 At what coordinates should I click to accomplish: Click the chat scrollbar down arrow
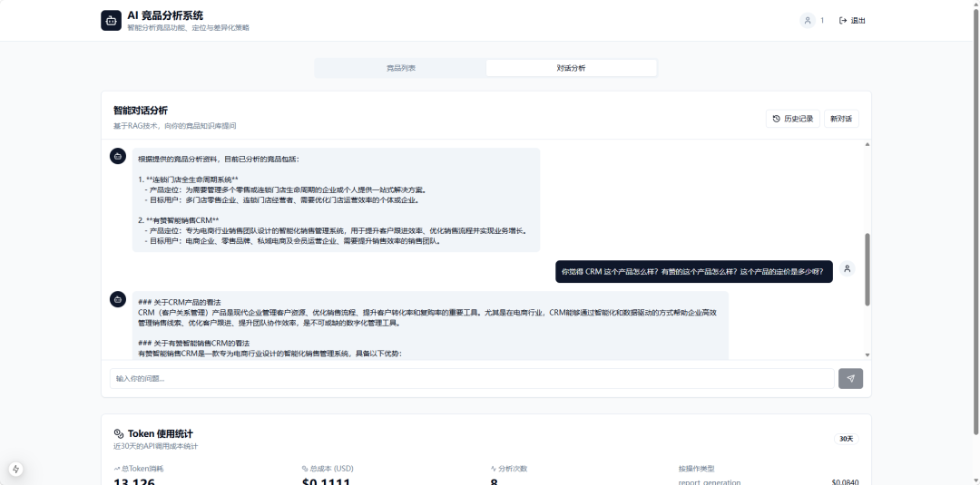click(x=867, y=354)
